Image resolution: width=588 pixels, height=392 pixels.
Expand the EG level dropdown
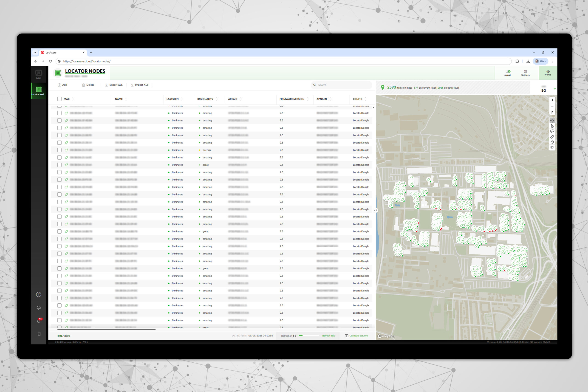(554, 89)
